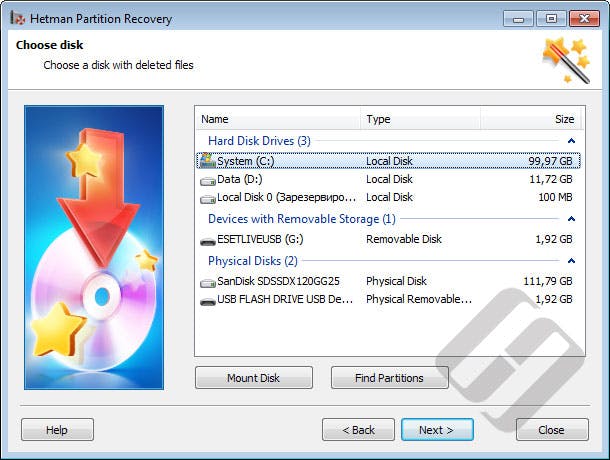This screenshot has width=610, height=460.
Task: Minimize the Hetman Partition Recovery window
Action: tap(518, 19)
